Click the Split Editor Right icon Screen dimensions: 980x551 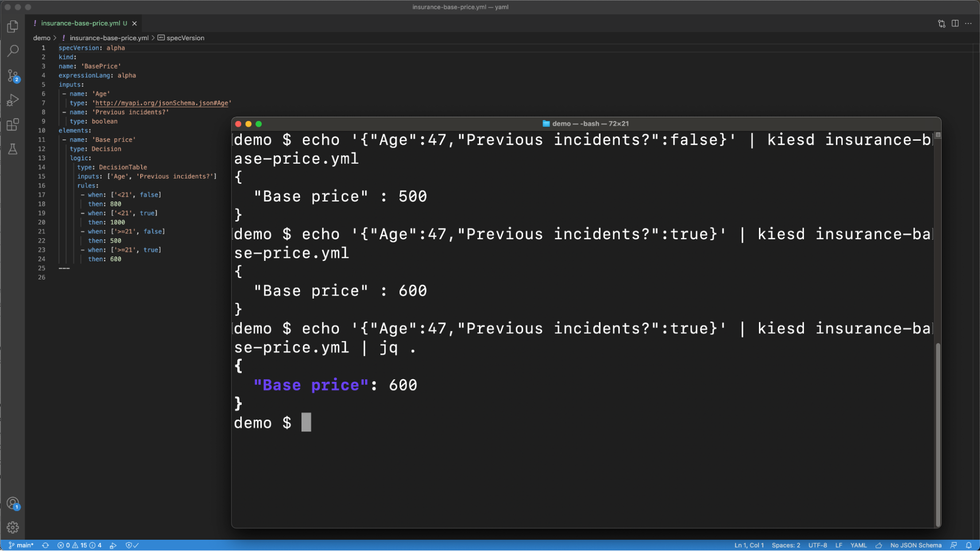pyautogui.click(x=955, y=24)
